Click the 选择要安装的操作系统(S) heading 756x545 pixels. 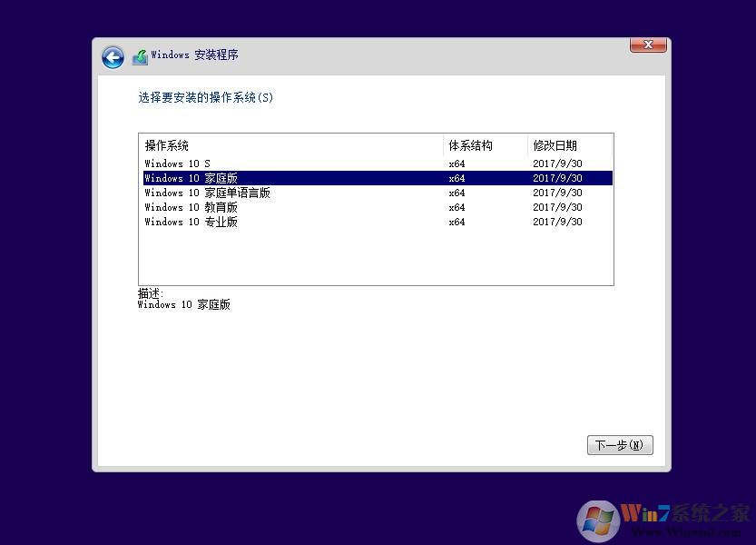tap(206, 97)
